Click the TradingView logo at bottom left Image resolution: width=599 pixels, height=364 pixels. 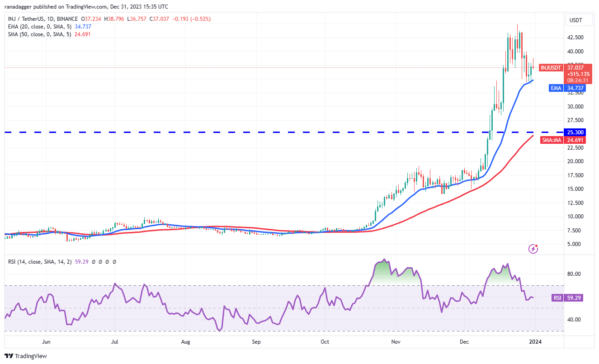[26, 356]
